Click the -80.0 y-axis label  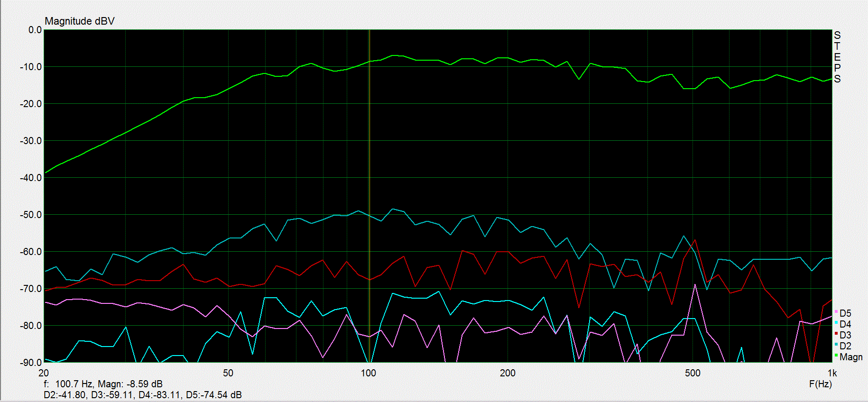[x=31, y=326]
